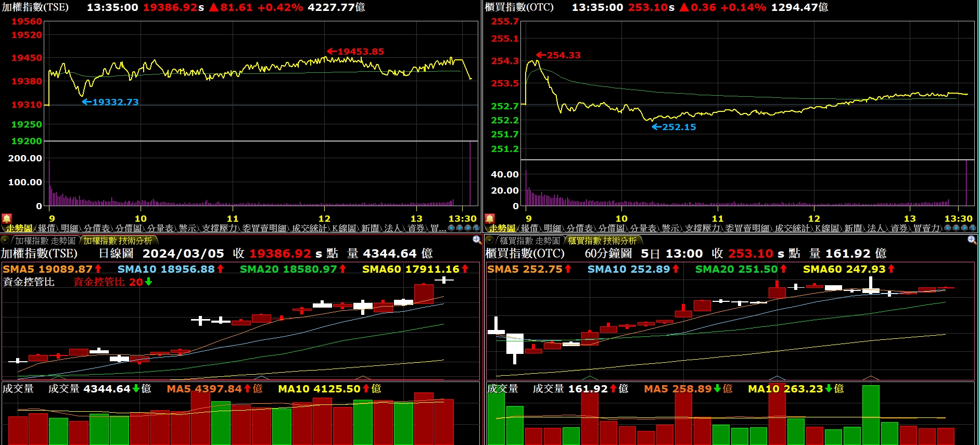Click the rightmost tab navigation icon in TSE panel

point(476,228)
